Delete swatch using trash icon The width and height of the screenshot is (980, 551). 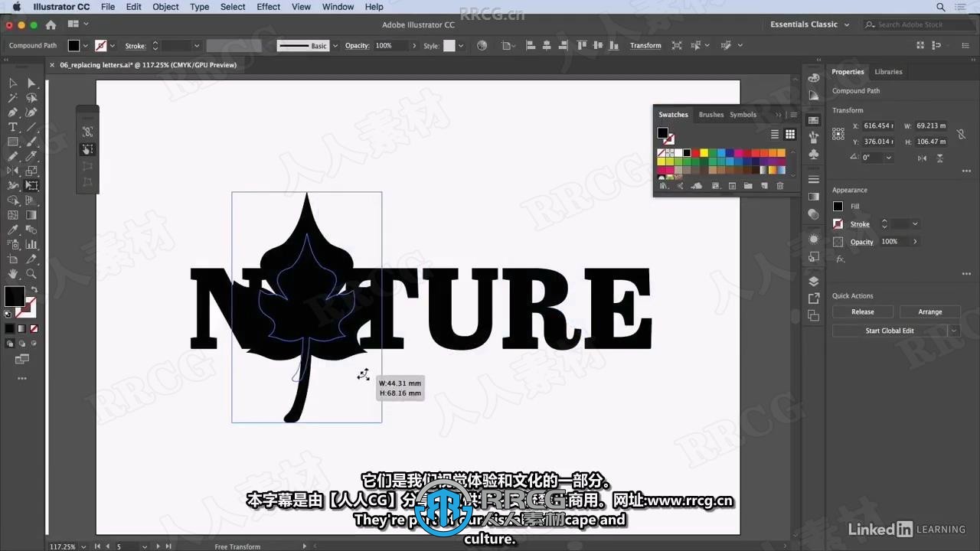[x=780, y=186]
